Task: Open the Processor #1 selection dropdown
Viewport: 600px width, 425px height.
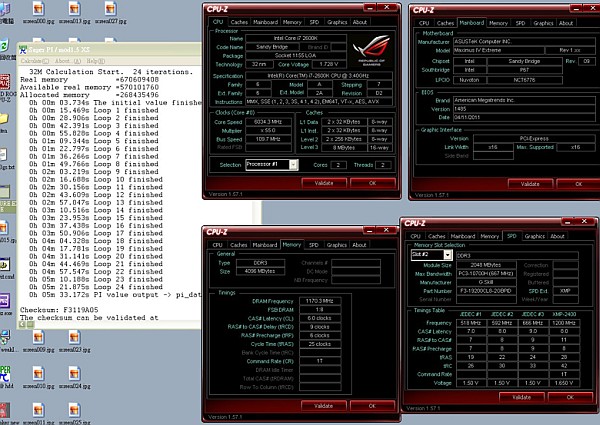Action: click(293, 165)
